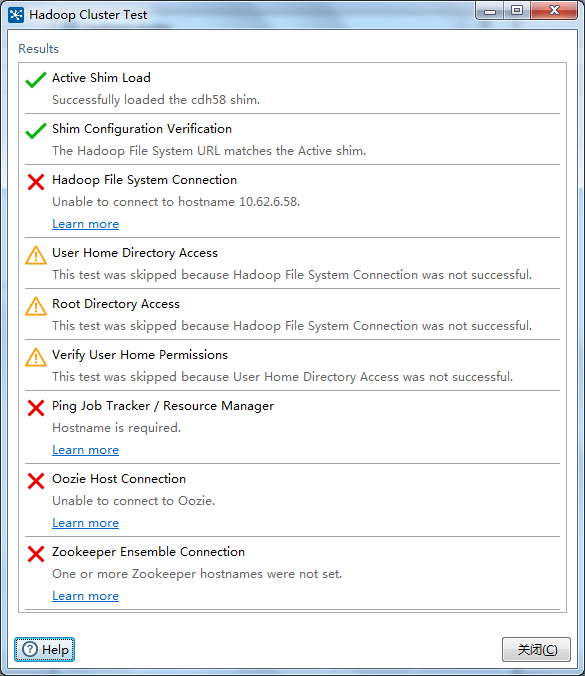This screenshot has width=585, height=676.
Task: Click the Help button
Action: click(x=44, y=649)
